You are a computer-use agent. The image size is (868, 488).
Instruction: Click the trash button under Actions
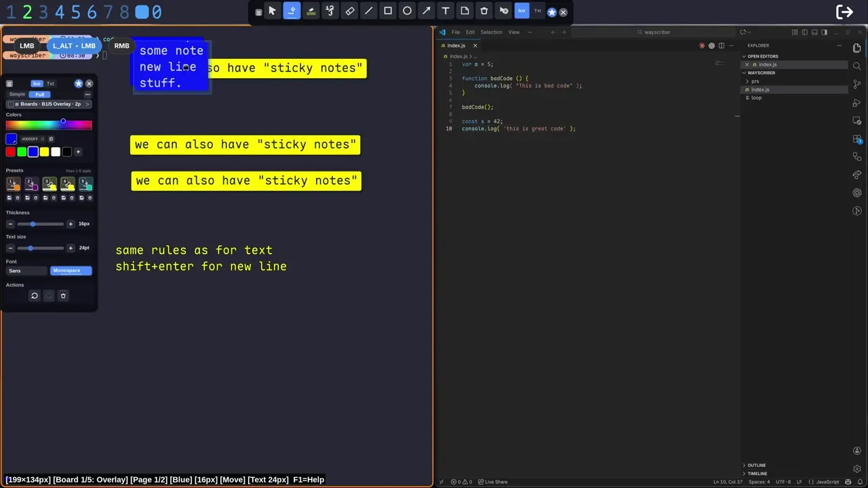pyautogui.click(x=63, y=296)
